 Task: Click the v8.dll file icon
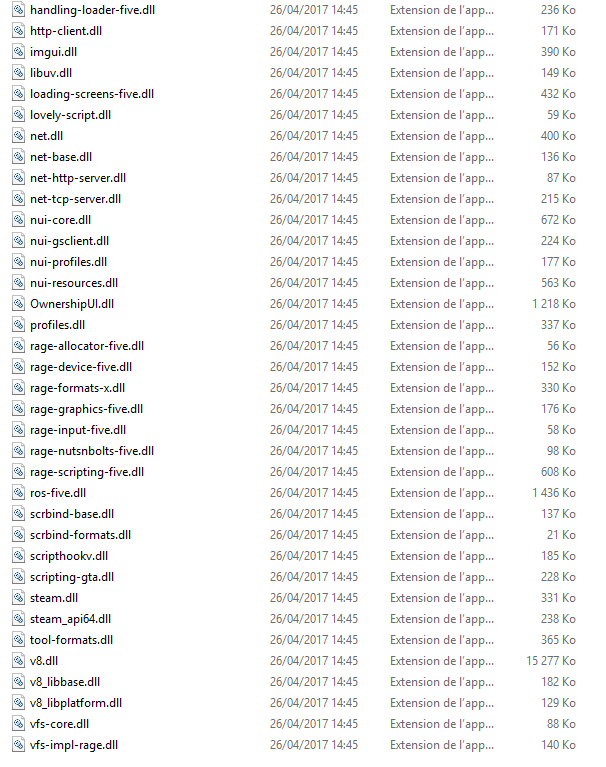tap(18, 661)
